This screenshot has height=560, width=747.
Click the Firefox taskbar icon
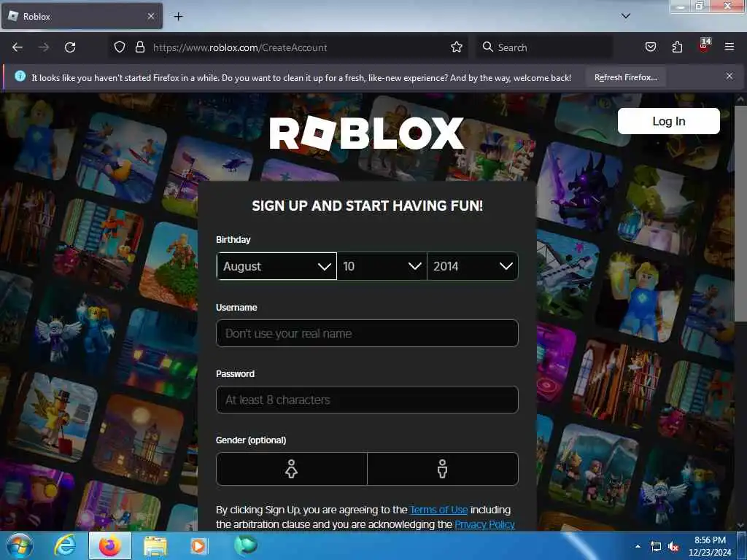click(110, 545)
